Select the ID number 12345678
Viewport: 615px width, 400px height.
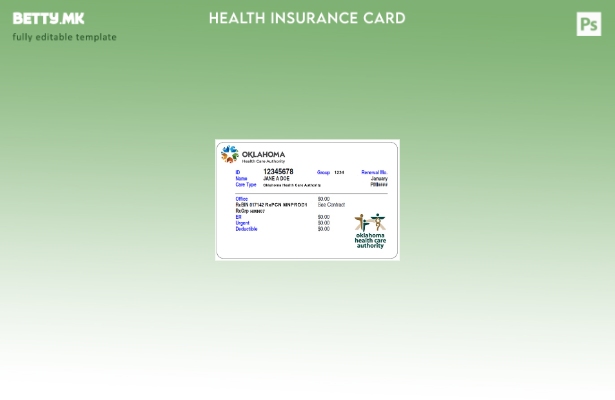click(x=278, y=172)
